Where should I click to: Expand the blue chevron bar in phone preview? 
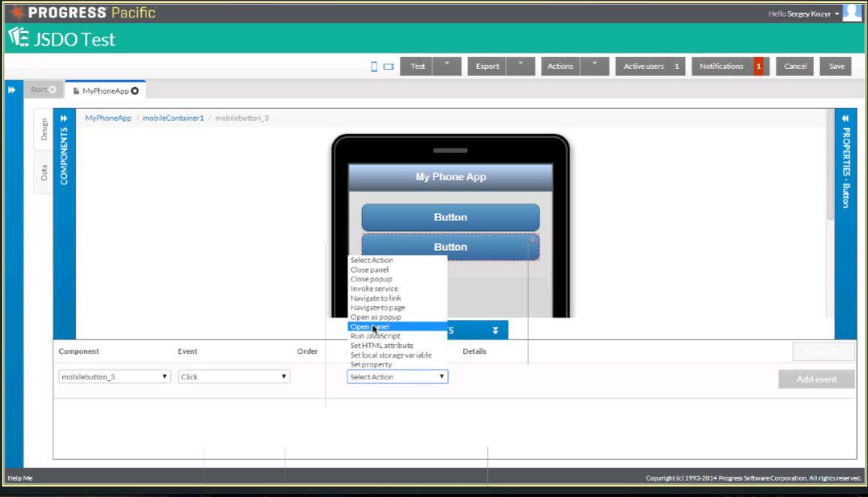point(494,329)
